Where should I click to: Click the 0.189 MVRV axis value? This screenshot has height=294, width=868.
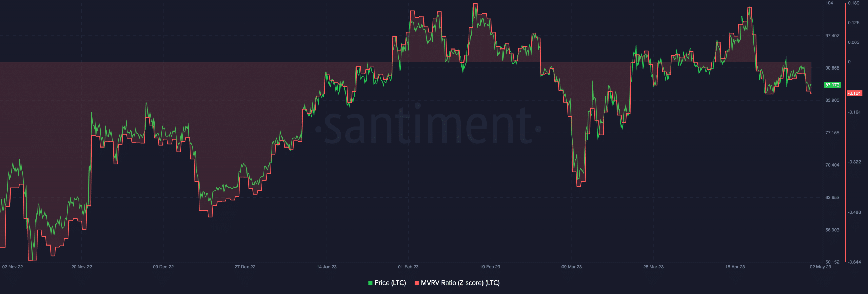coord(854,3)
